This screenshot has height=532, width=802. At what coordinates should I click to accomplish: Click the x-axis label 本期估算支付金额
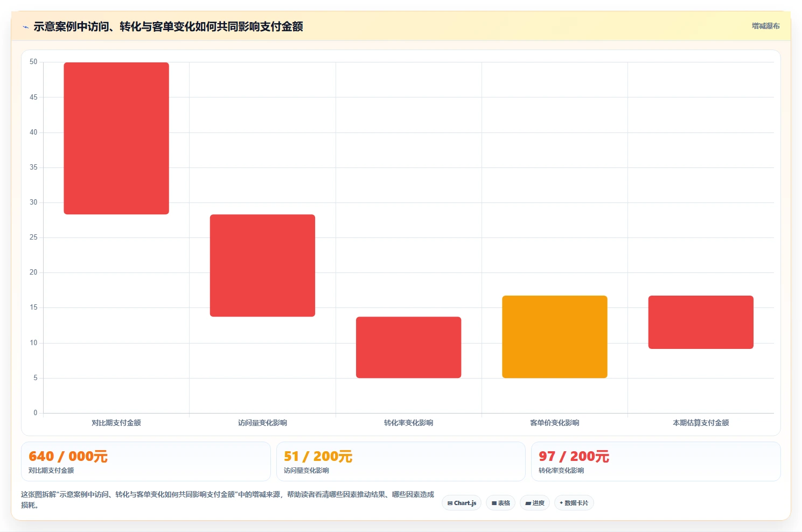point(701,423)
